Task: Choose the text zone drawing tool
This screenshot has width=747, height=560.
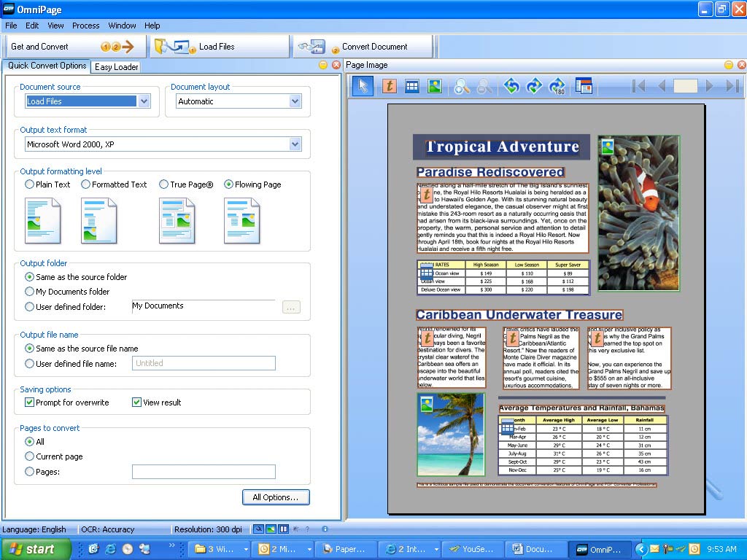Action: [390, 86]
